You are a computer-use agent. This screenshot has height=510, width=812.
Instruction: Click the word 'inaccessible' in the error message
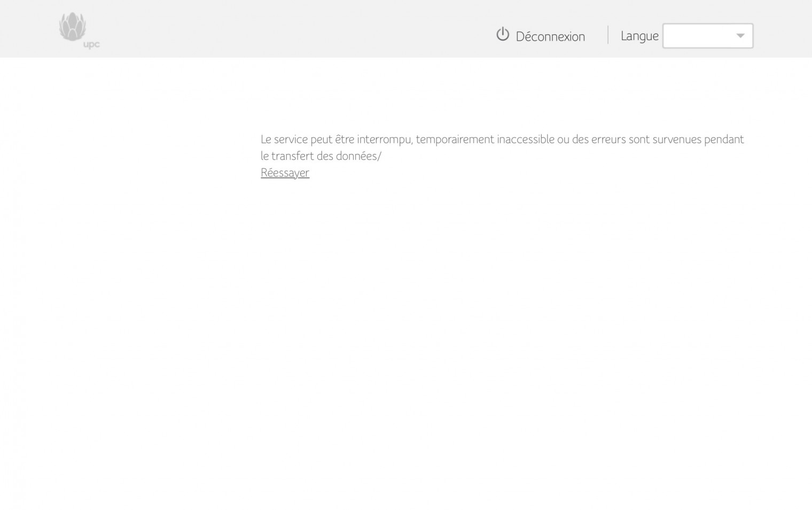525,140
